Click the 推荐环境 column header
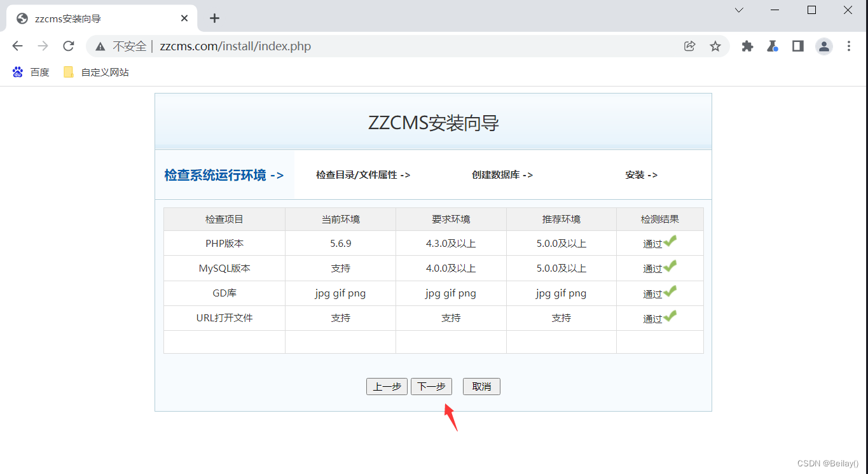This screenshot has width=868, height=474. (x=561, y=220)
